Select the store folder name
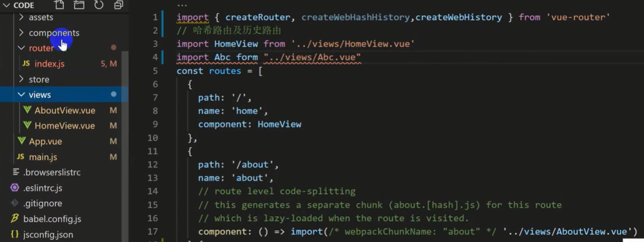 click(39, 79)
